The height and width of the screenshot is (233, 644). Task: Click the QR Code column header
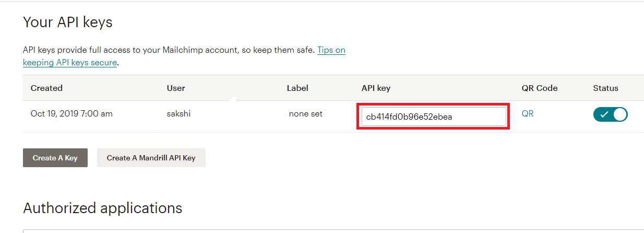click(x=540, y=88)
